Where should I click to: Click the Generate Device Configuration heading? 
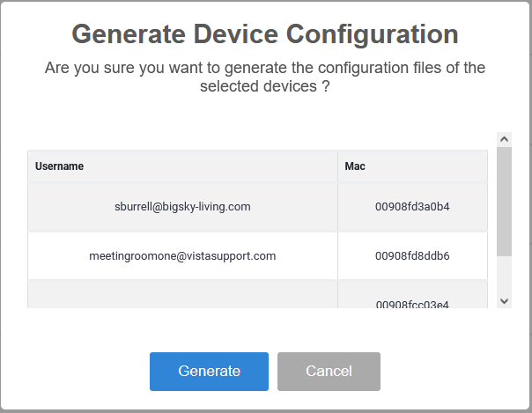click(265, 34)
